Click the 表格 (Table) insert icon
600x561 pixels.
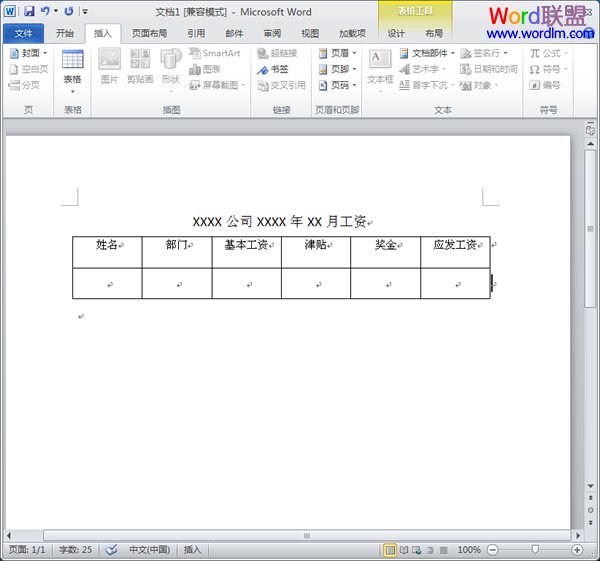coord(72,66)
